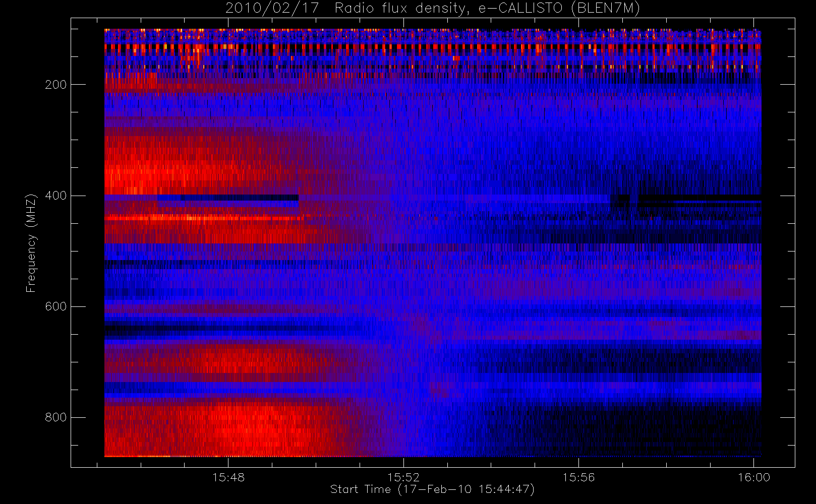Click the Start Time axis label
Image resolution: width=816 pixels, height=504 pixels.
pos(432,489)
